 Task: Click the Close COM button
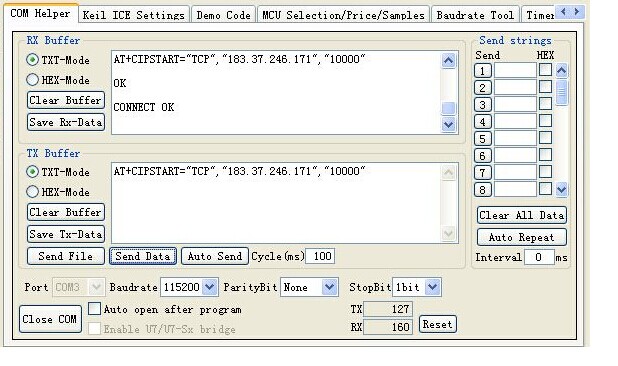coord(50,319)
